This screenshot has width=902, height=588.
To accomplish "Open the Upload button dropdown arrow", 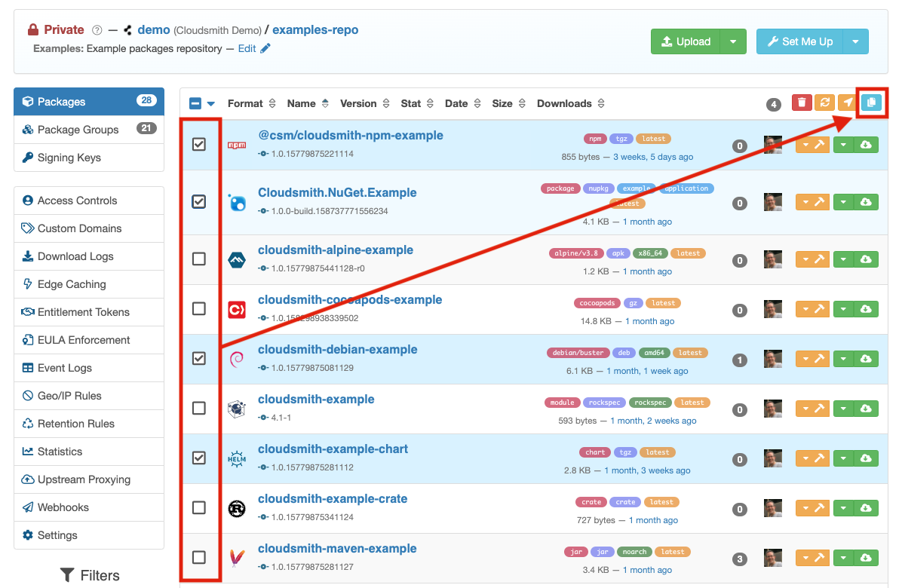I will pos(733,41).
